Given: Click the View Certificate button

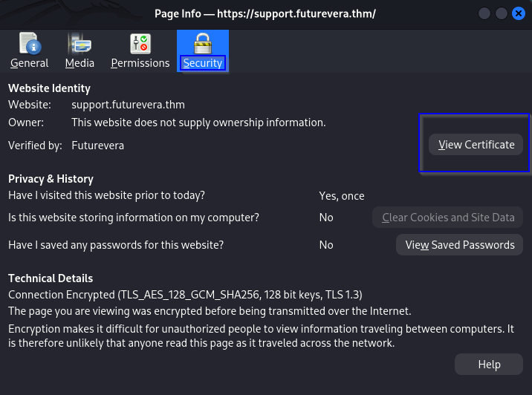Looking at the screenshot, I should tap(476, 145).
